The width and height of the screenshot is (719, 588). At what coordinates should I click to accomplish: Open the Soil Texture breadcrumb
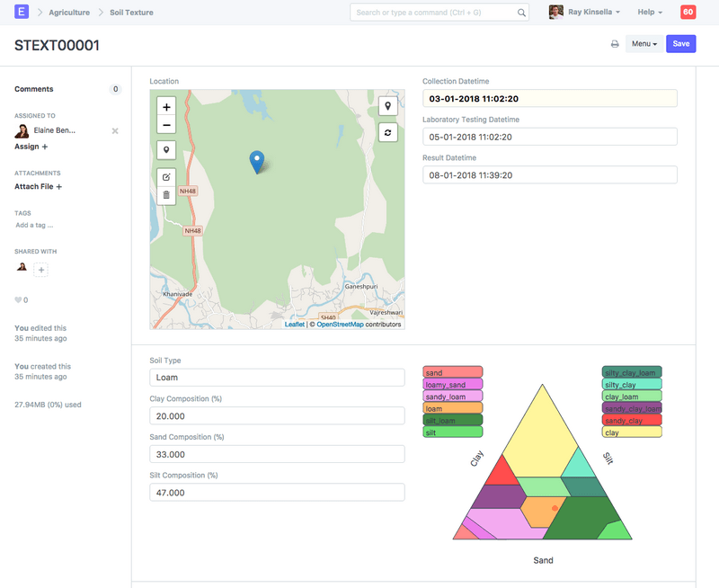coord(131,13)
